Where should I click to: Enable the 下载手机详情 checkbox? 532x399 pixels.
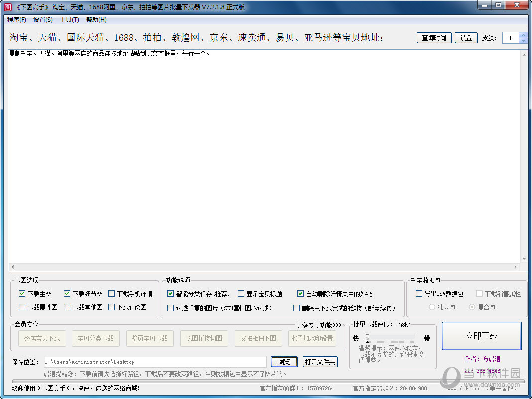(111, 293)
